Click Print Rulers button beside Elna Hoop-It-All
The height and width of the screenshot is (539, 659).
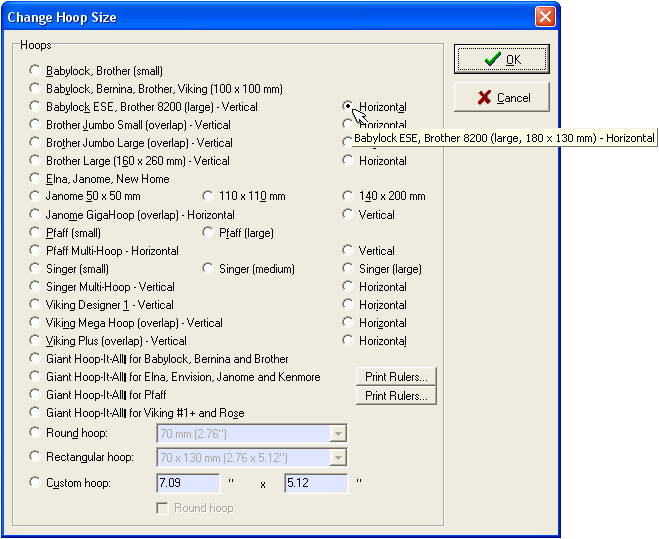tap(396, 377)
